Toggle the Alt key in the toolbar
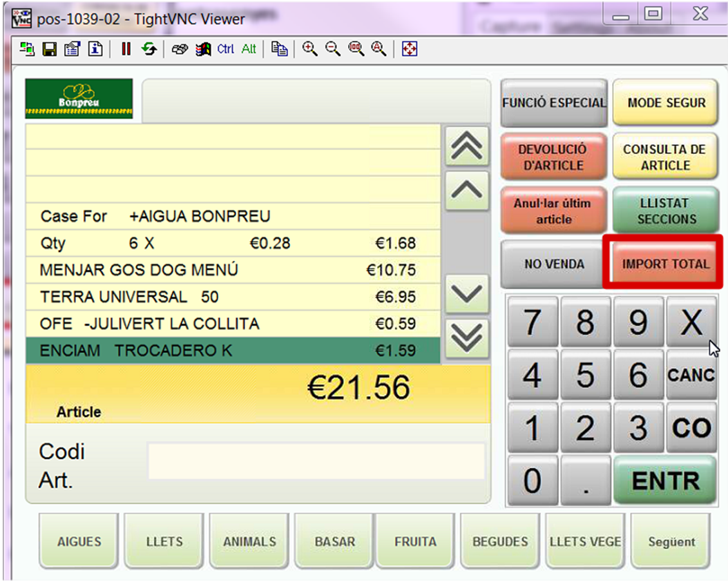728x584 pixels. (x=249, y=50)
